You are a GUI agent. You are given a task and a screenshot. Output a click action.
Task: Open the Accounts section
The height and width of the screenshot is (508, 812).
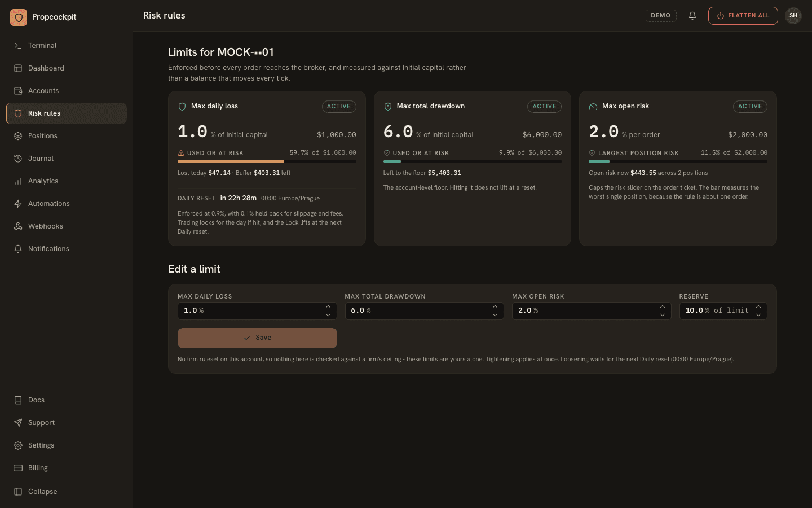click(66, 91)
